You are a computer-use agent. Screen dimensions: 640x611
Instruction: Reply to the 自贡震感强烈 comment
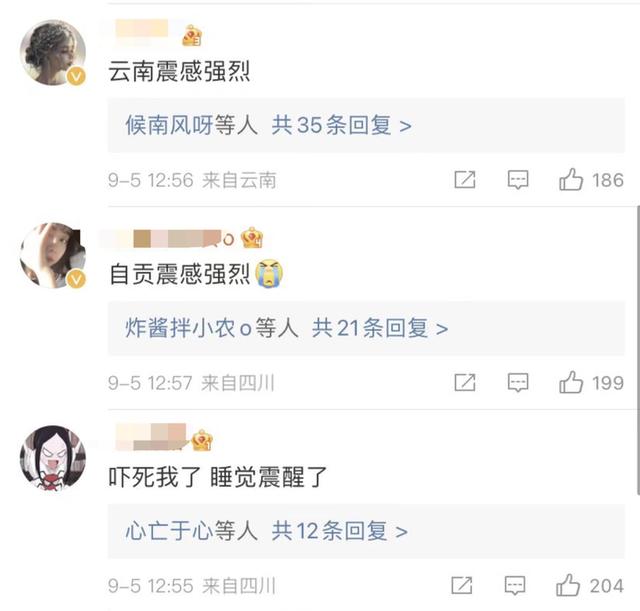pyautogui.click(x=518, y=382)
